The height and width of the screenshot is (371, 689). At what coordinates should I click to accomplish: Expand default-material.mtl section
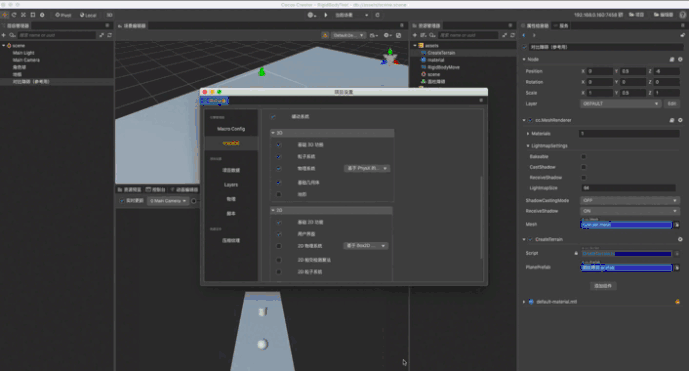pos(524,302)
